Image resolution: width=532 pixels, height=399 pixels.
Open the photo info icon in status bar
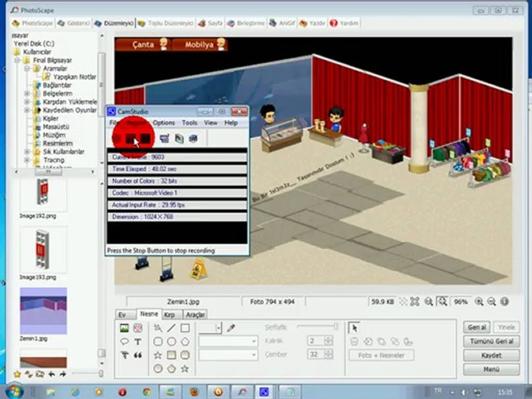[504, 301]
